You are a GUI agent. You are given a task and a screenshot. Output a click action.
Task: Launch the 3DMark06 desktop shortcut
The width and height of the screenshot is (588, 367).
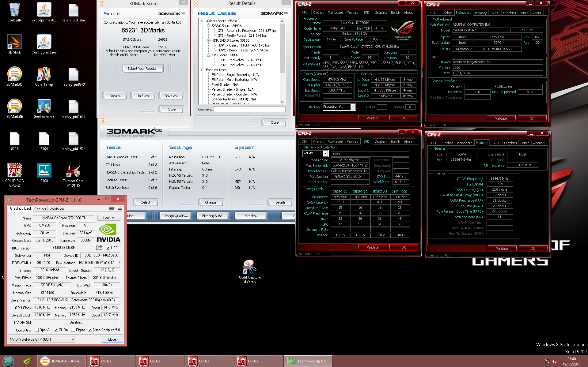click(x=14, y=109)
